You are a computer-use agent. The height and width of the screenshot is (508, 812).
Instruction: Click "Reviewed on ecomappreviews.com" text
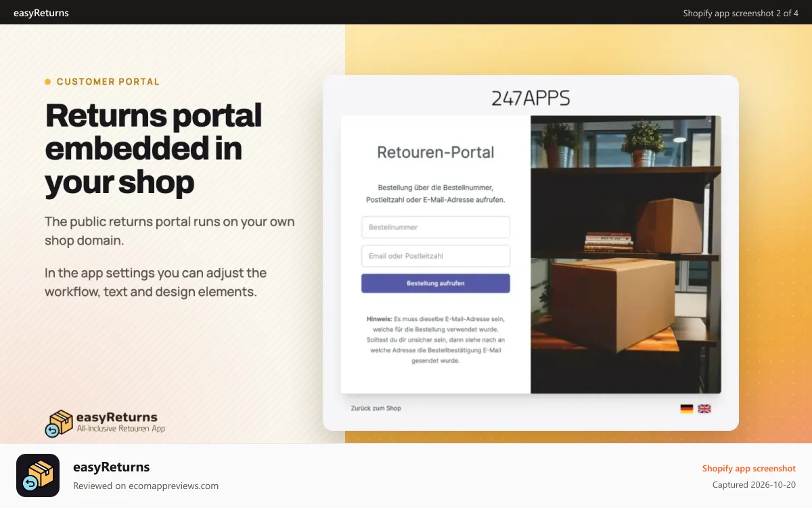click(145, 486)
